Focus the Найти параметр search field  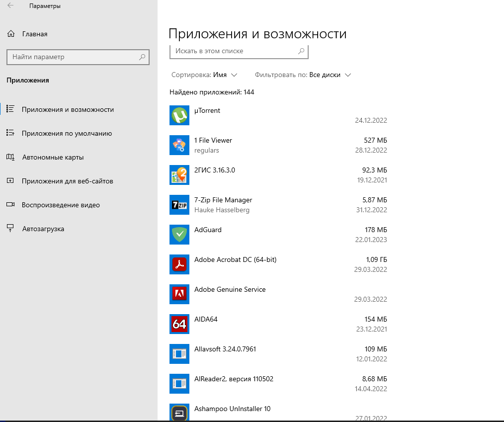point(78,57)
